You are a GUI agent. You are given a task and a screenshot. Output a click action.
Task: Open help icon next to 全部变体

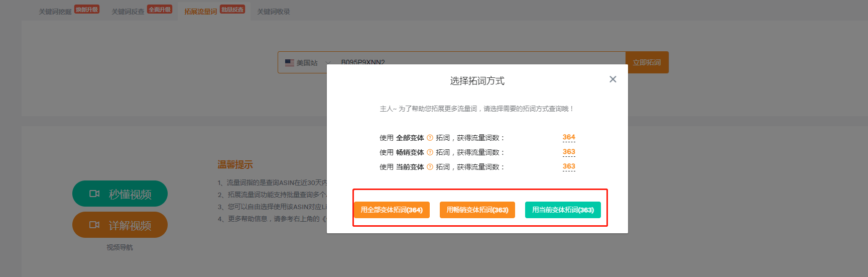[430, 138]
